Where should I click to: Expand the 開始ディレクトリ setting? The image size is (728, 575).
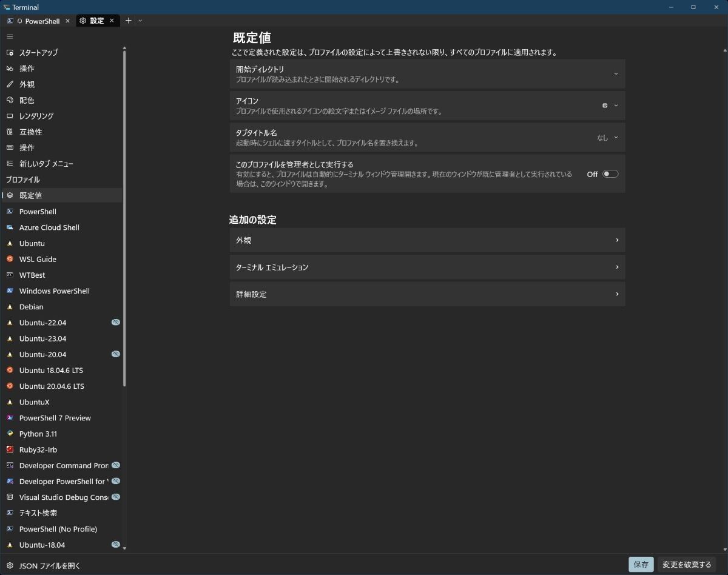pos(428,74)
